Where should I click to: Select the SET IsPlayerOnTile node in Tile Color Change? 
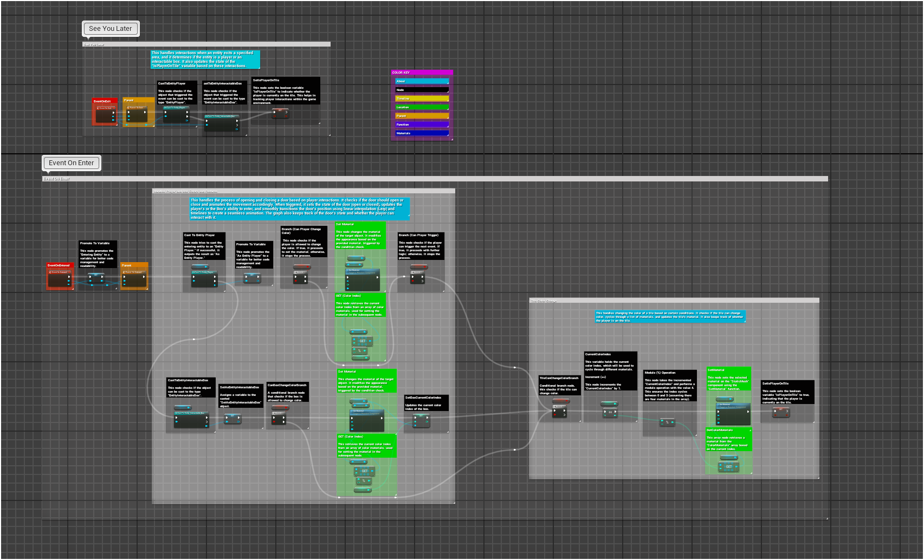tap(780, 412)
